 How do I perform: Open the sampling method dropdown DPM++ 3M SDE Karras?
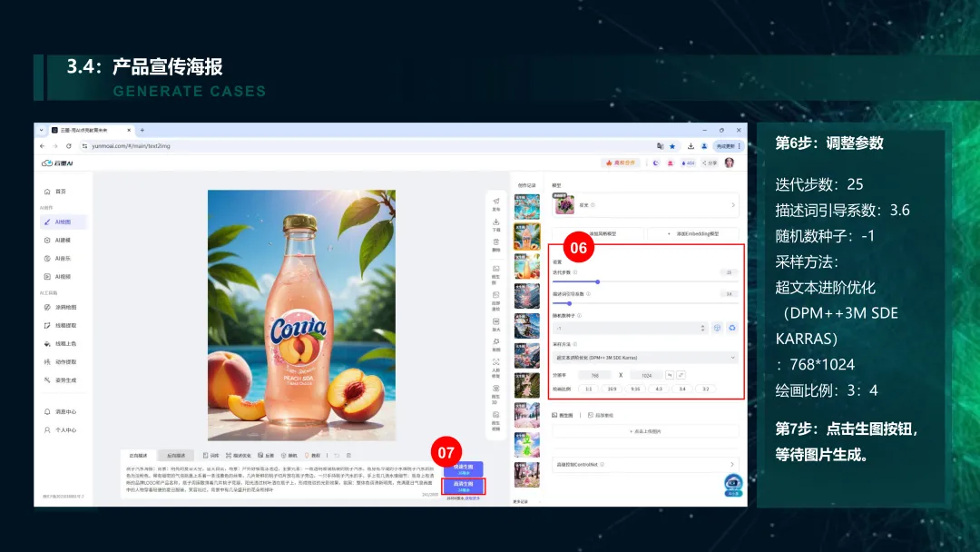click(645, 358)
